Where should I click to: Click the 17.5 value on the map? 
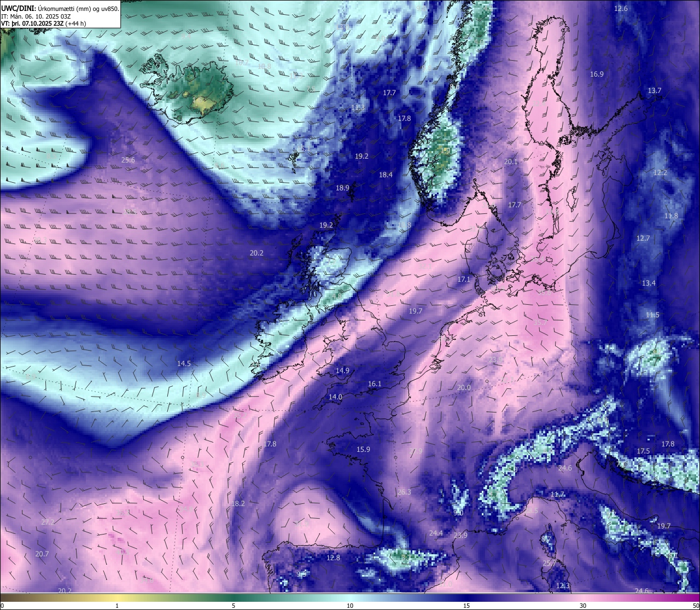[x=643, y=451]
